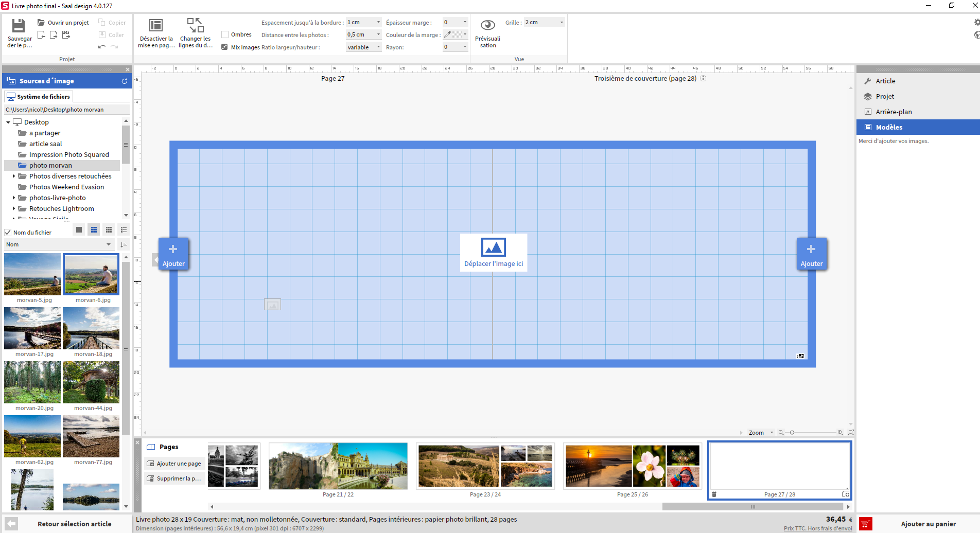This screenshot has height=533, width=980.
Task: Open the Page 23 / 24 spread thumbnail
Action: click(485, 467)
